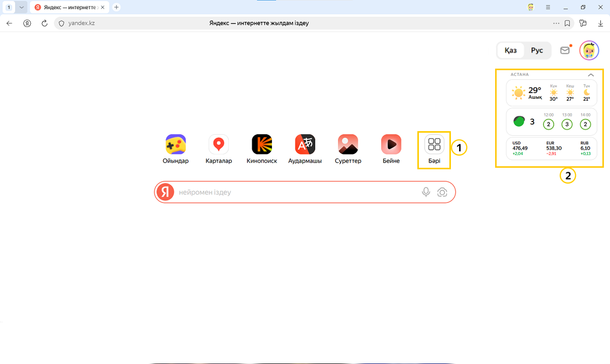The height and width of the screenshot is (364, 610).
Task: Show all services with Бәрі
Action: coord(434,149)
